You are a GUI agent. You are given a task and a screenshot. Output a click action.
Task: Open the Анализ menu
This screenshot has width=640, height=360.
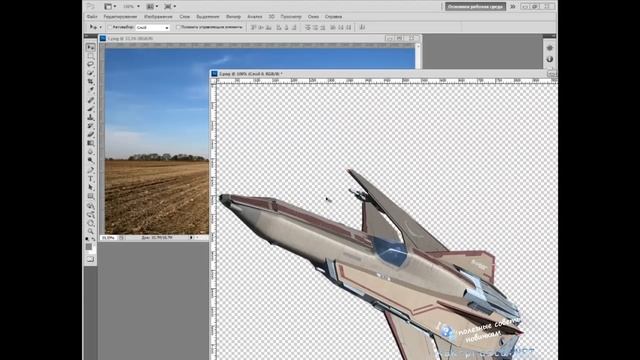(255, 17)
